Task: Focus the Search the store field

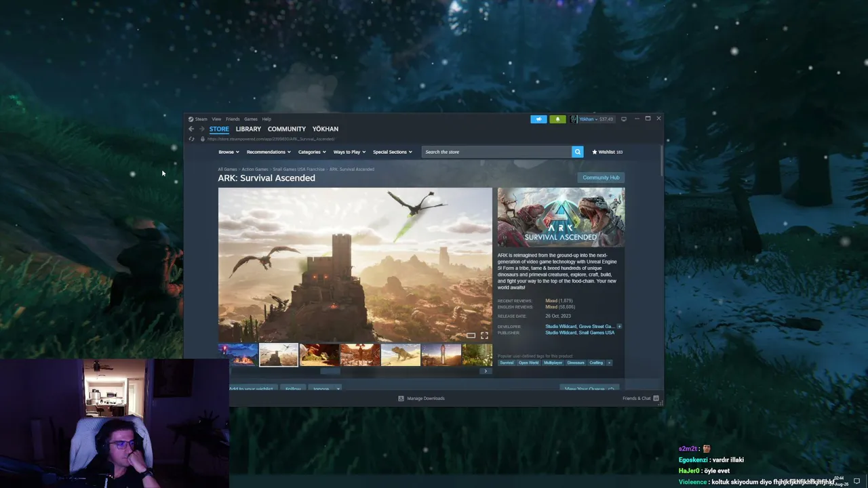Action: [497, 152]
